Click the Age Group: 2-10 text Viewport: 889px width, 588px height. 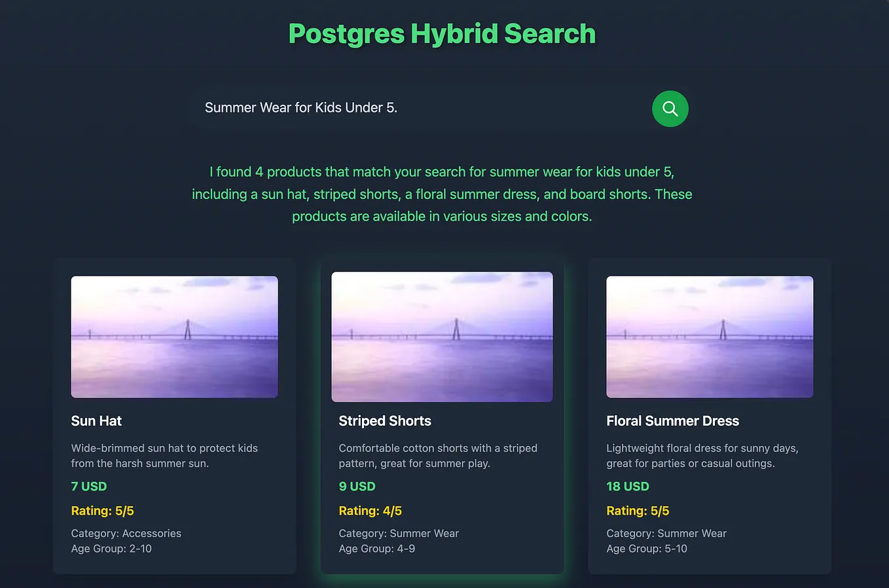(x=111, y=549)
